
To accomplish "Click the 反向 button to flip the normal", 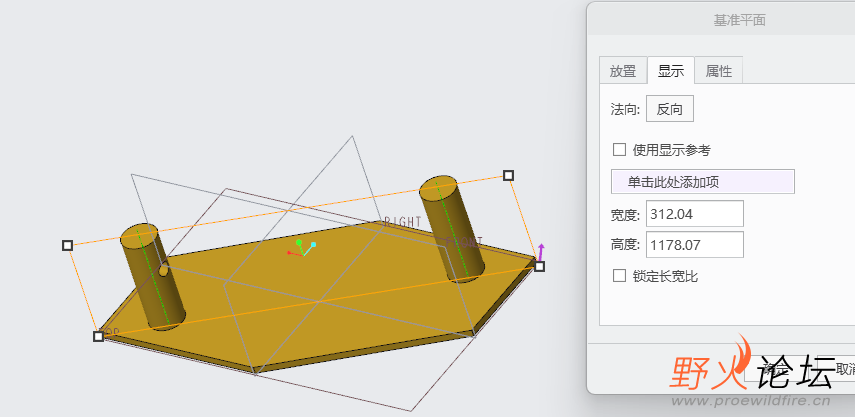I will point(670,109).
